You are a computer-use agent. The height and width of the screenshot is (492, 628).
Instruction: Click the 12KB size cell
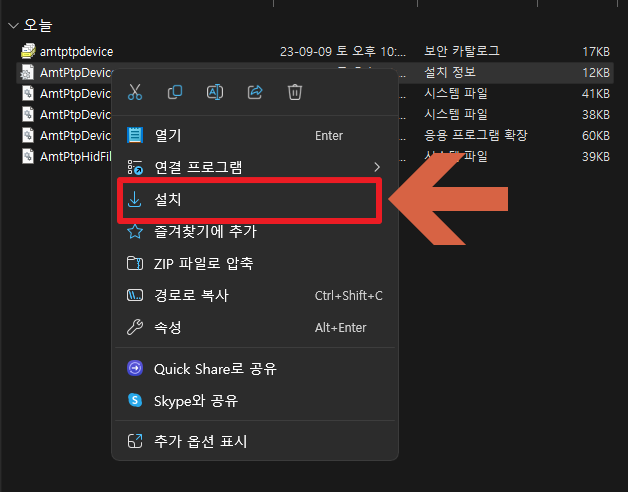pos(596,73)
